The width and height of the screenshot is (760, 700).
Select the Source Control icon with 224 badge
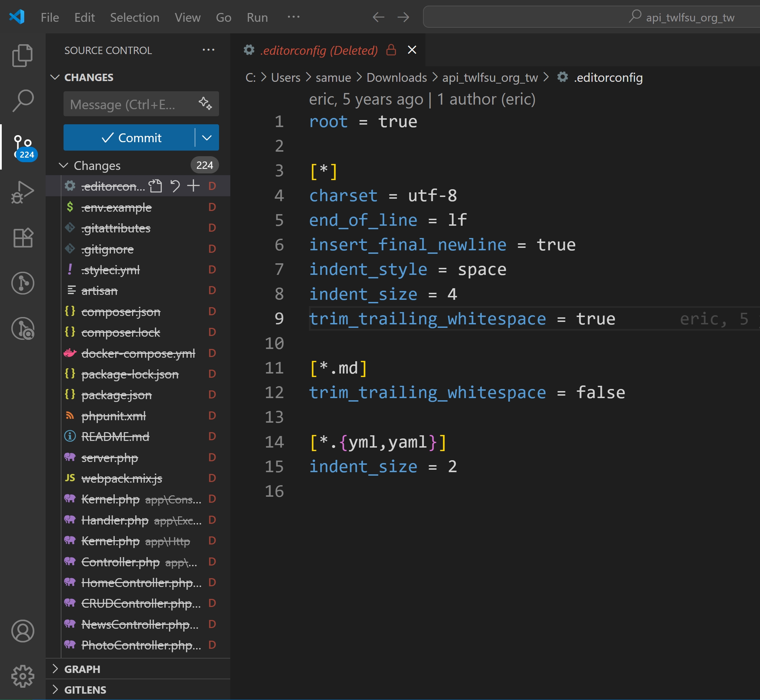click(x=23, y=147)
